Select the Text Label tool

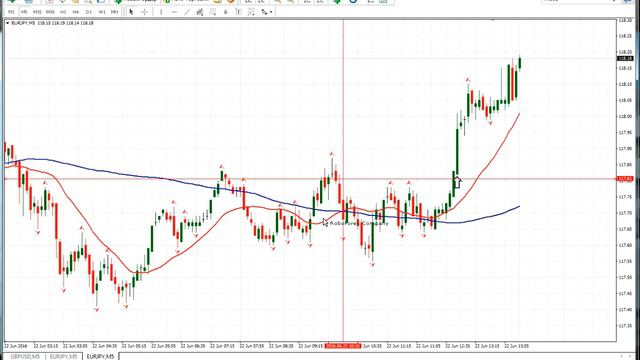[x=238, y=12]
